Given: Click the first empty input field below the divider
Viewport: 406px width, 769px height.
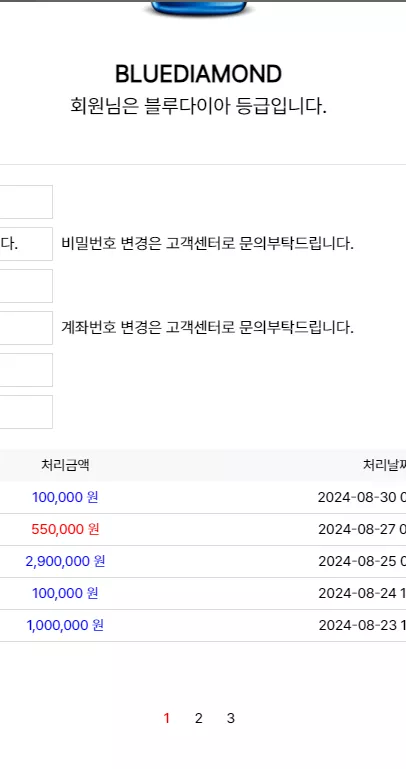Looking at the screenshot, I should [26, 202].
